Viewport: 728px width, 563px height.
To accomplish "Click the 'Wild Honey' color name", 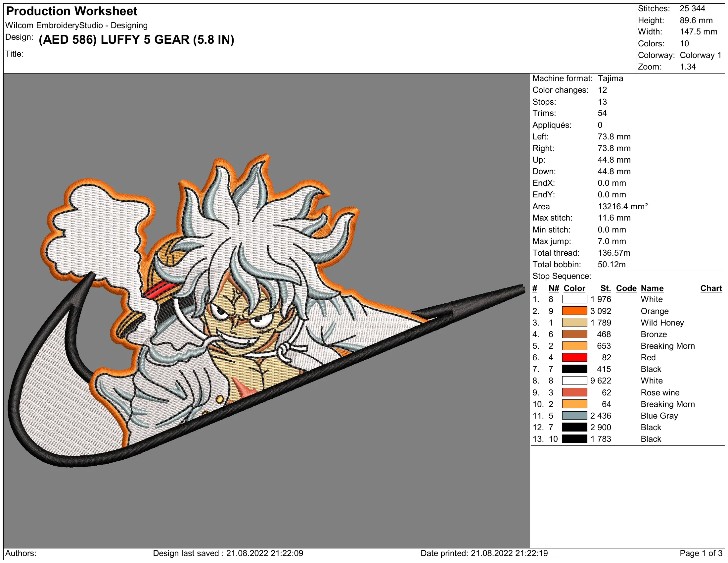I will [662, 323].
